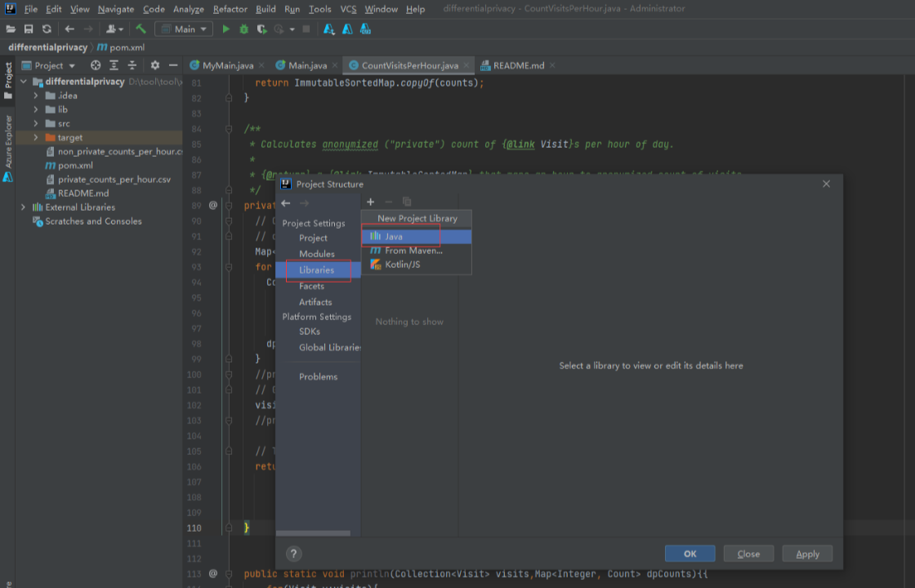Expand the lib folder
The image size is (915, 588).
coord(36,109)
